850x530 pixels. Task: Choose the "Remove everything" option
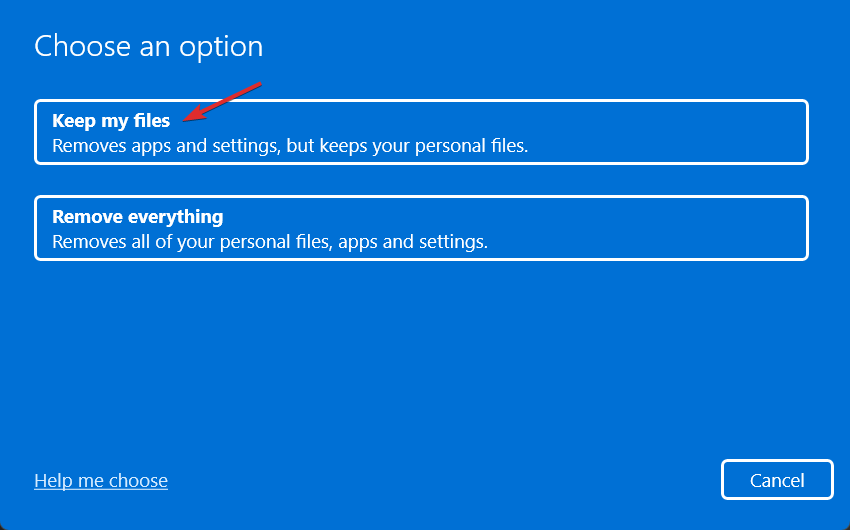[x=420, y=228]
